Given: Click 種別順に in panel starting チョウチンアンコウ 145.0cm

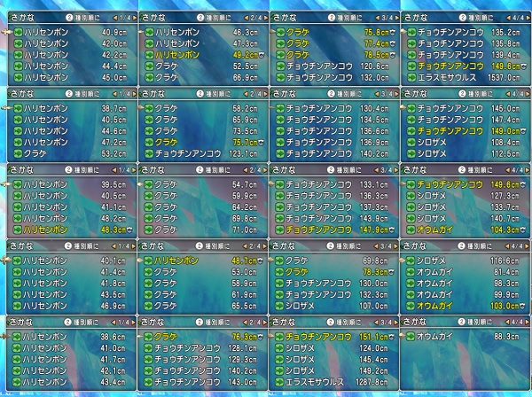Looking at the screenshot, I should [x=480, y=94].
